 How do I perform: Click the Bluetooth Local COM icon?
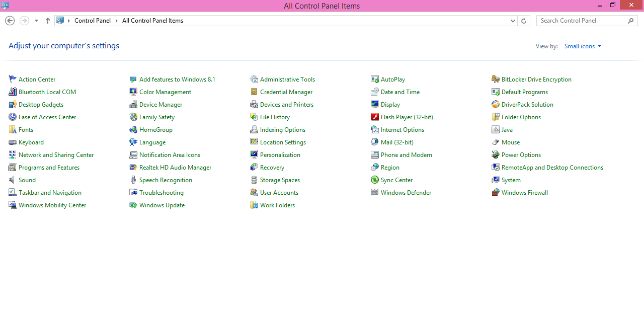click(x=13, y=92)
